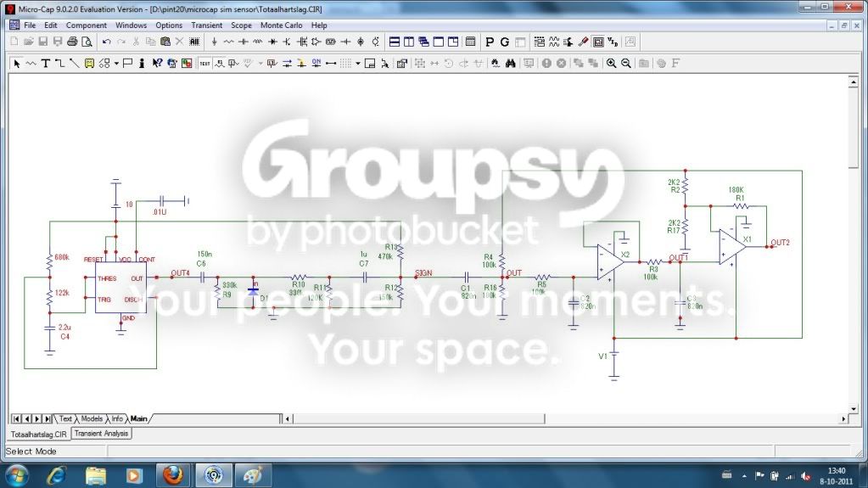Toggle the pin connections ON button
Viewport: 868px width, 488px height.
[316, 63]
